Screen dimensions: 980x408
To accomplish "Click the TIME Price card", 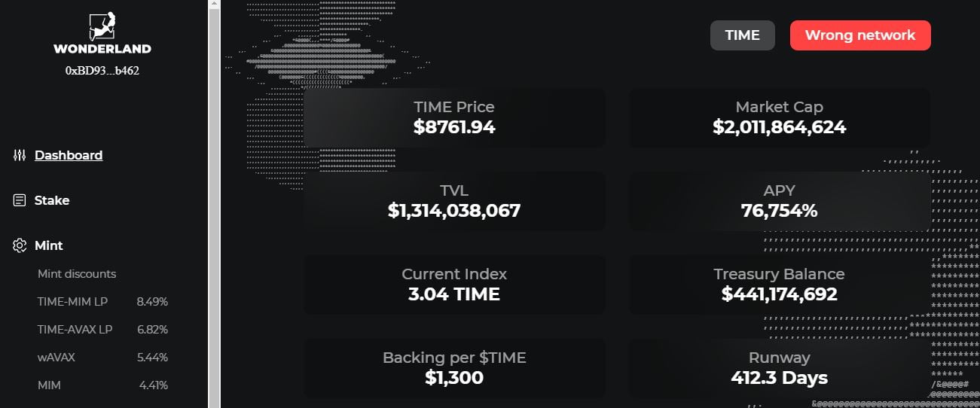I will coord(454,118).
